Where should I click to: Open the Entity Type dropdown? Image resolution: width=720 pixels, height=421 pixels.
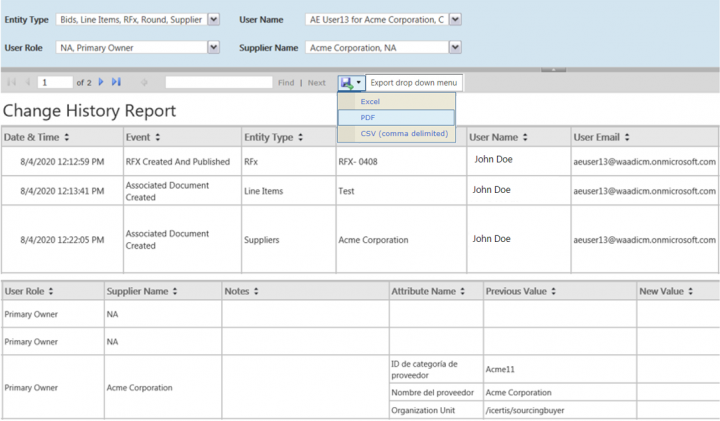click(x=213, y=19)
